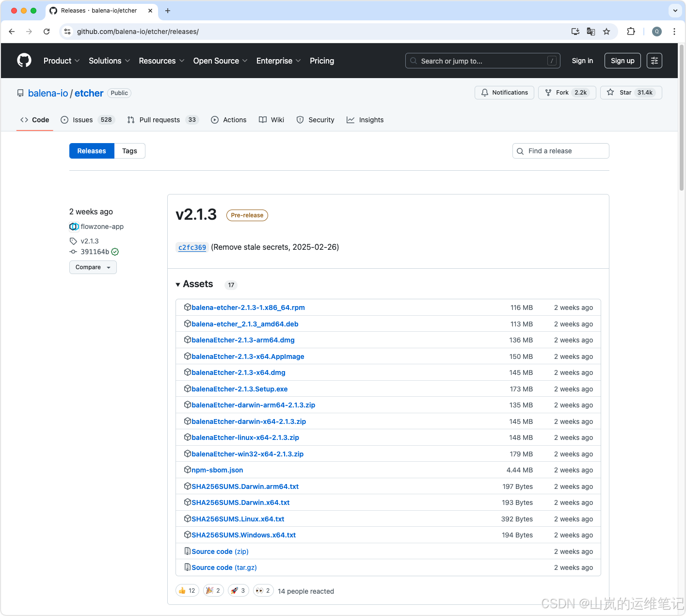
Task: Click the GitHub logo home icon
Action: pyautogui.click(x=24, y=60)
